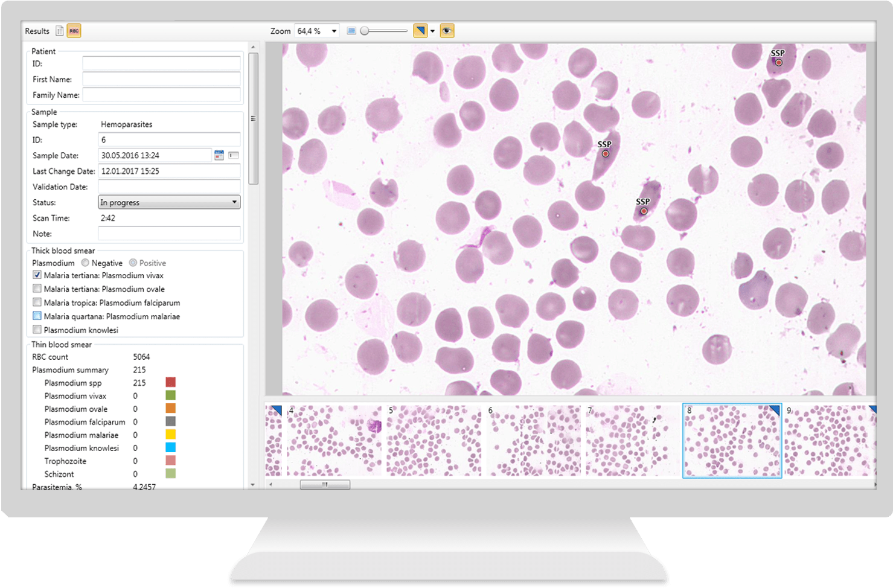This screenshot has height=588, width=893.
Task: Select highlighted field thumbnail number 8
Action: pyautogui.click(x=732, y=441)
